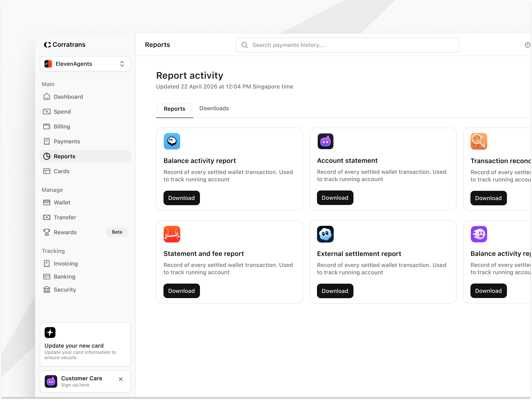The height and width of the screenshot is (400, 532).
Task: Click the Payments receipt icon
Action: [x=47, y=141]
